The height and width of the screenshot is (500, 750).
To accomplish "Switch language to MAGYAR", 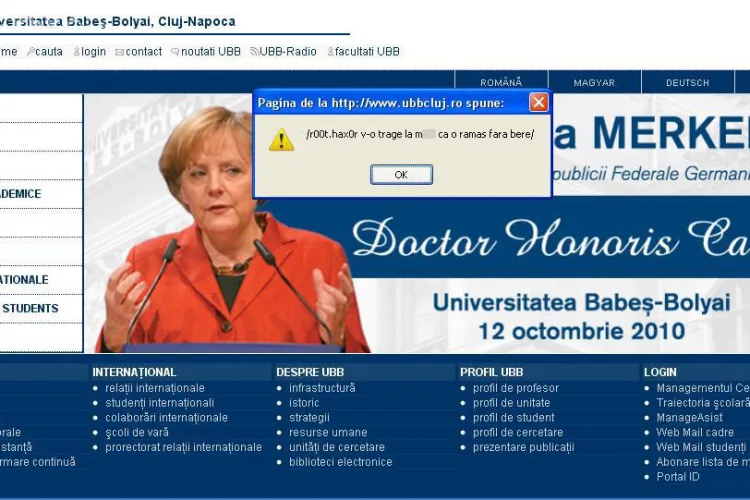I will pyautogui.click(x=594, y=82).
